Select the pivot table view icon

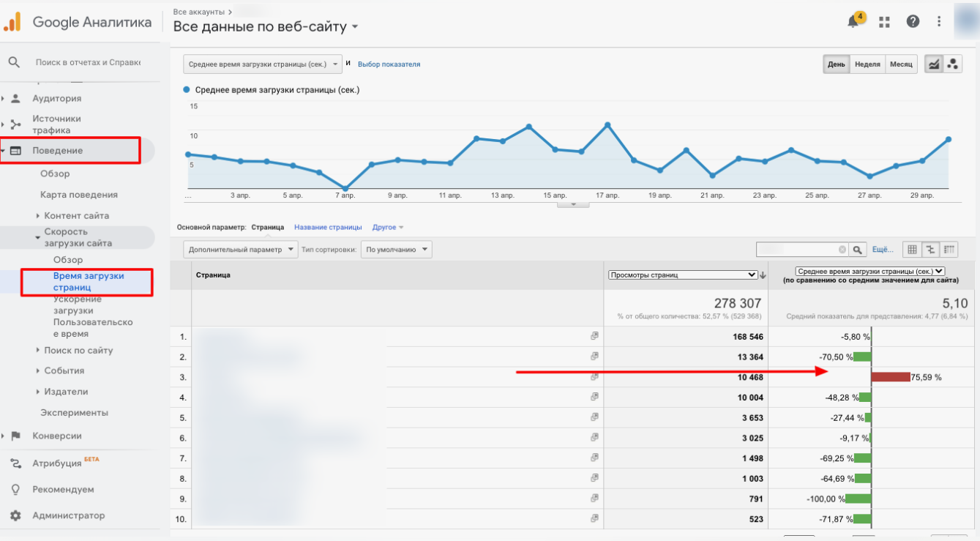point(949,250)
